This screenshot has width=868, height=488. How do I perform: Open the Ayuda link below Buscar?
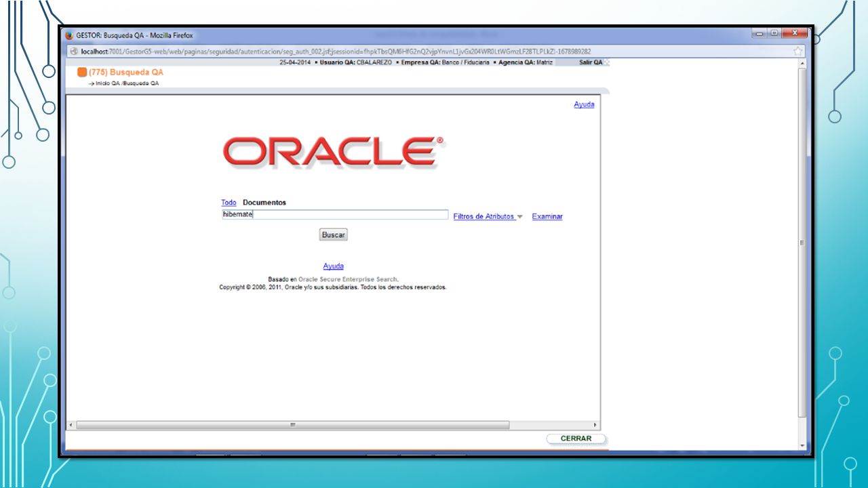[x=333, y=266]
